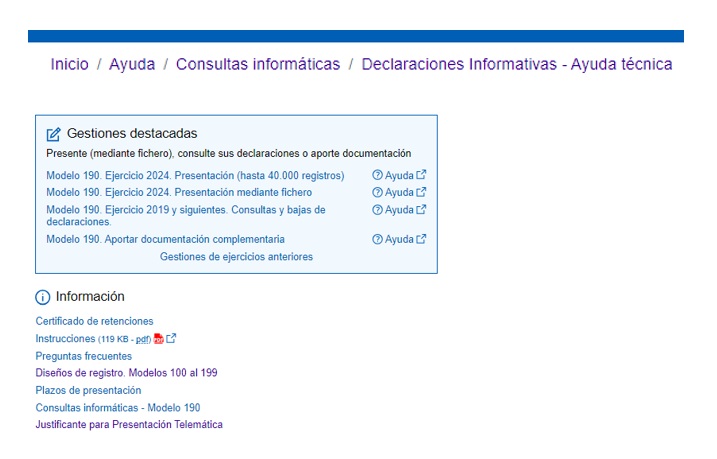The image size is (717, 459).
Task: Click help icon for Presentación mediante fichero
Action: (x=377, y=192)
